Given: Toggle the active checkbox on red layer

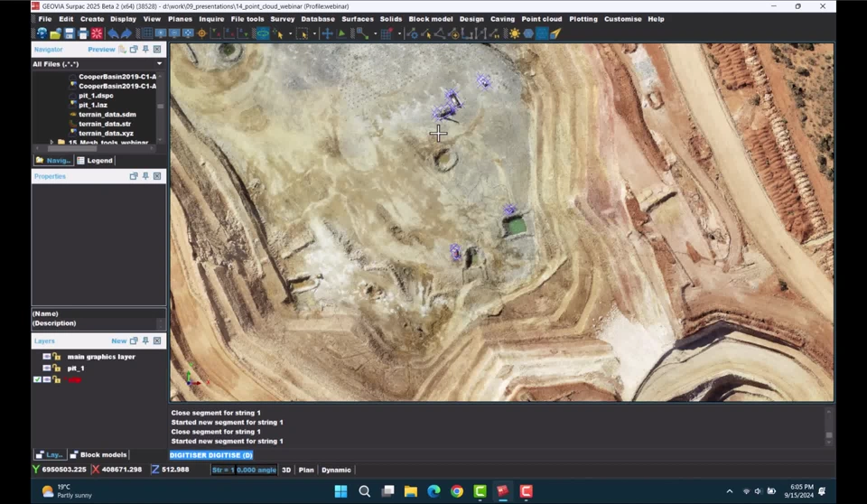Looking at the screenshot, I should (37, 380).
